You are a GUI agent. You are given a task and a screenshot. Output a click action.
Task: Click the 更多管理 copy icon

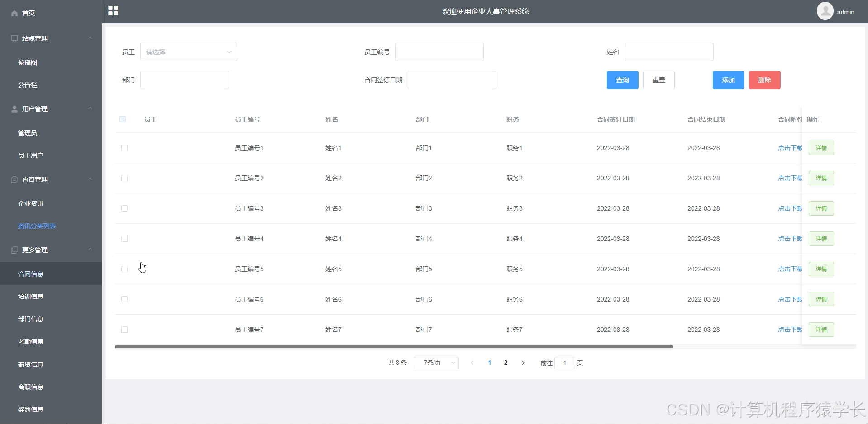pos(14,250)
